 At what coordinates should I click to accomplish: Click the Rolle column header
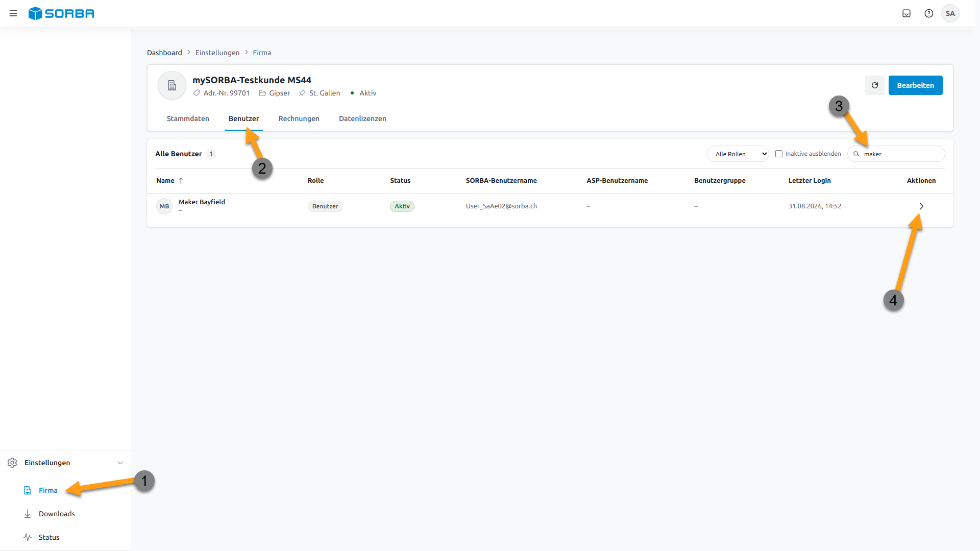click(x=315, y=181)
